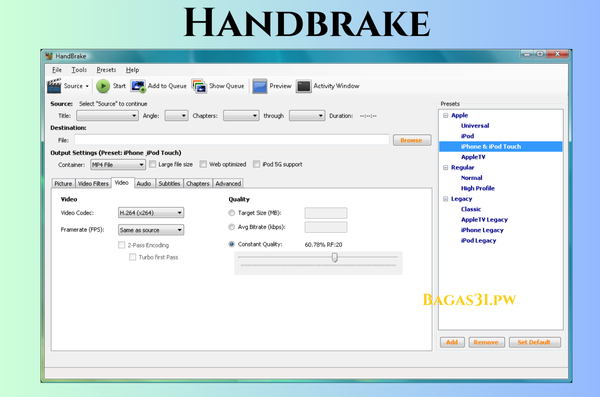Select Constant Quality radio button
The width and height of the screenshot is (600, 397).
point(232,244)
